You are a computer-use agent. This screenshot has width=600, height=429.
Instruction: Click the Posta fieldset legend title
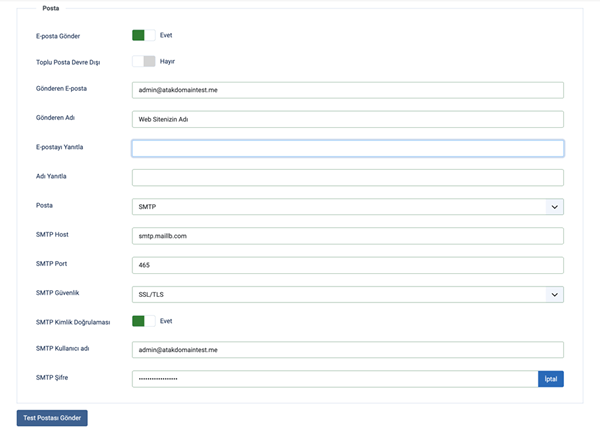point(51,8)
